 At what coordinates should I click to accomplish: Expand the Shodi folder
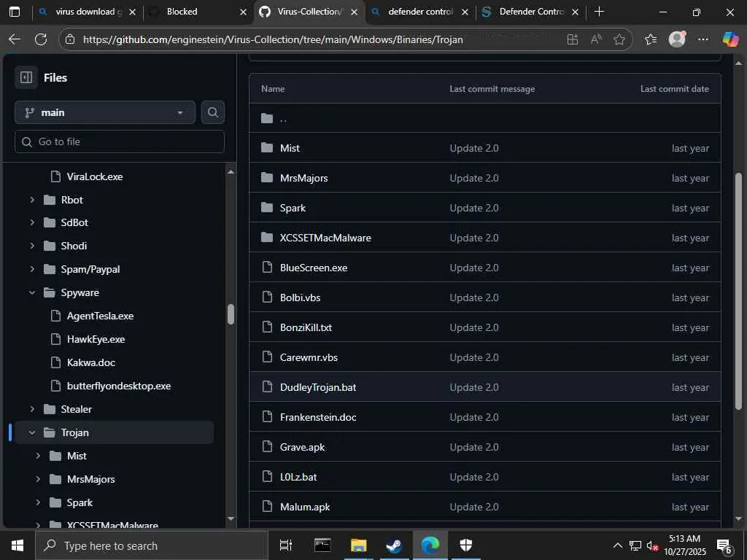point(32,246)
